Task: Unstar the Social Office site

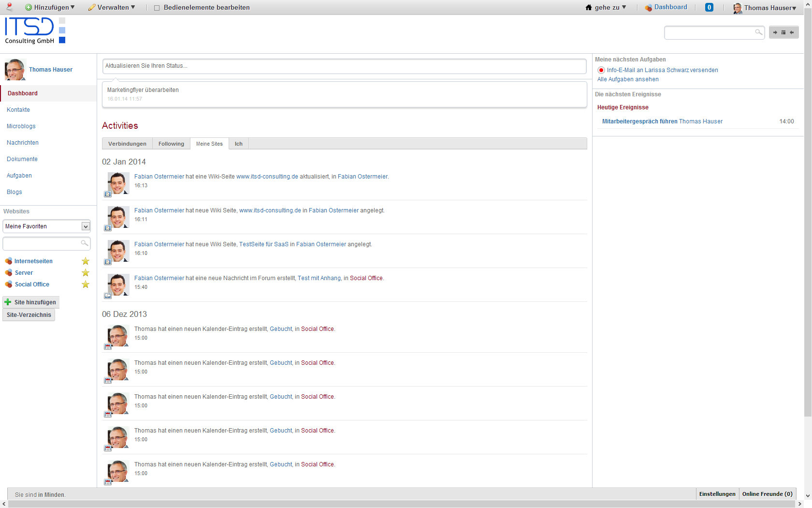Action: click(x=86, y=284)
